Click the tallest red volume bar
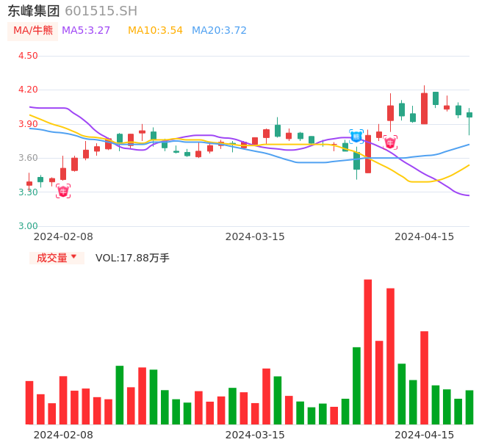This screenshot has height=445, width=504. pos(367,352)
